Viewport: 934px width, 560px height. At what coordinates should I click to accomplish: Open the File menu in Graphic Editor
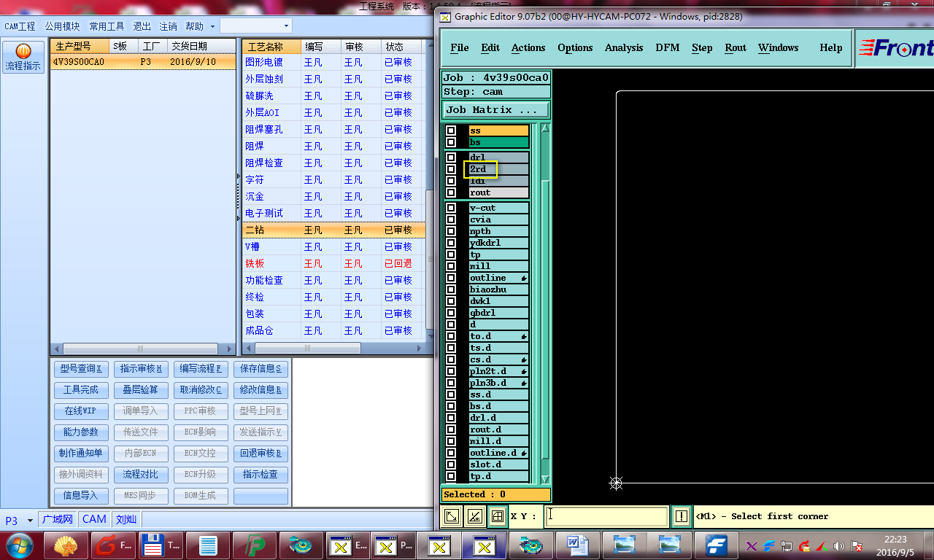tap(460, 47)
